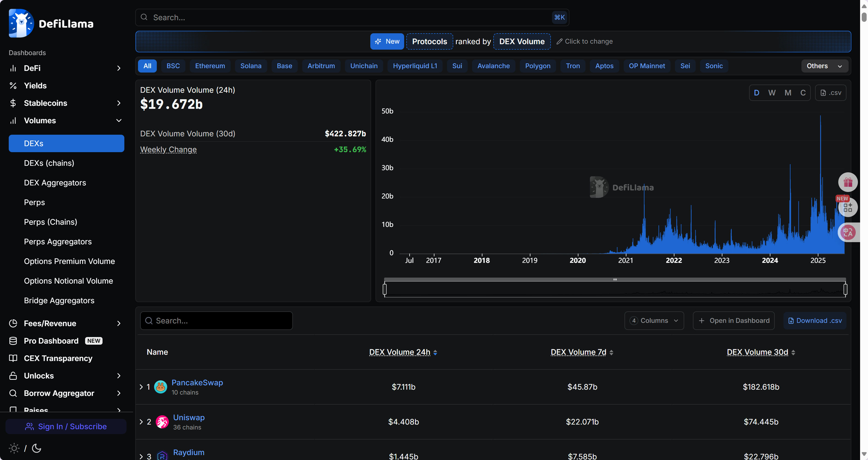
Task: Focus the protocols table search field
Action: pos(216,320)
